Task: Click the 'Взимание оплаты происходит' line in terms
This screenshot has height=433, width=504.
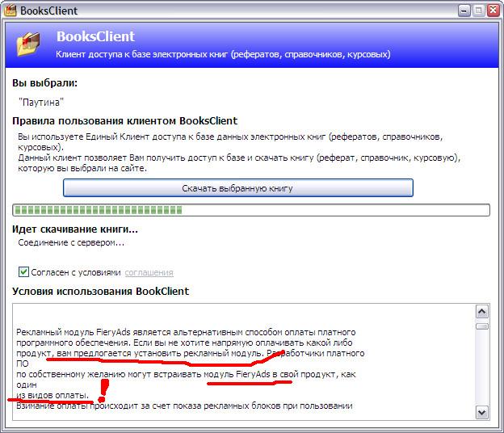Action: 184,406
